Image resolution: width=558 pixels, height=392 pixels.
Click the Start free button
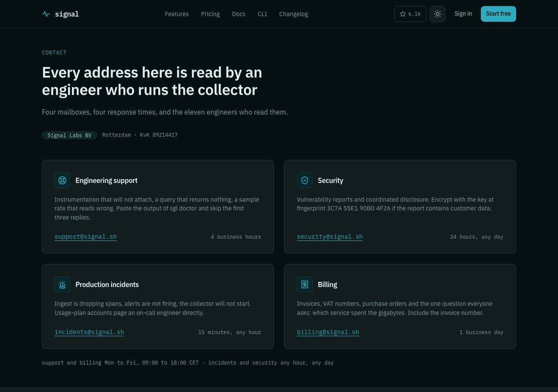tap(498, 14)
